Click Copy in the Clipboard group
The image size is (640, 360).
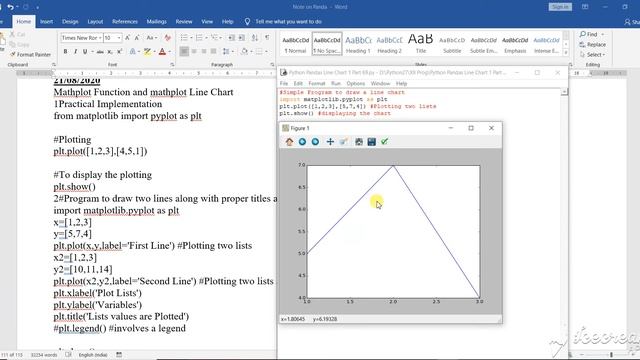point(19,44)
